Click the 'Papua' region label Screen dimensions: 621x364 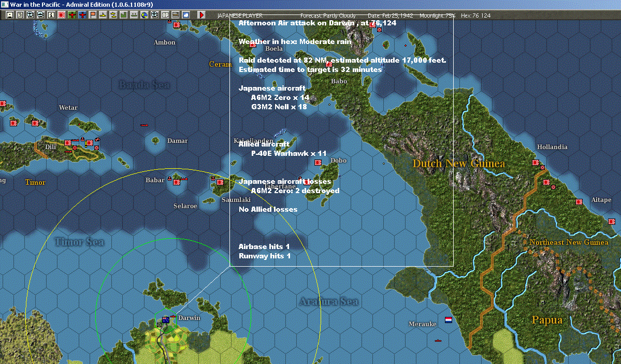point(547,320)
